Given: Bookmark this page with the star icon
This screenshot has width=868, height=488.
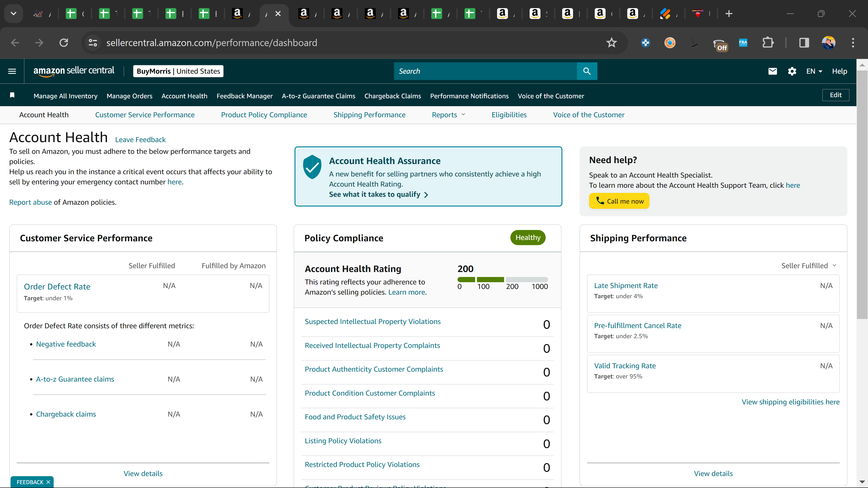Looking at the screenshot, I should (x=611, y=43).
